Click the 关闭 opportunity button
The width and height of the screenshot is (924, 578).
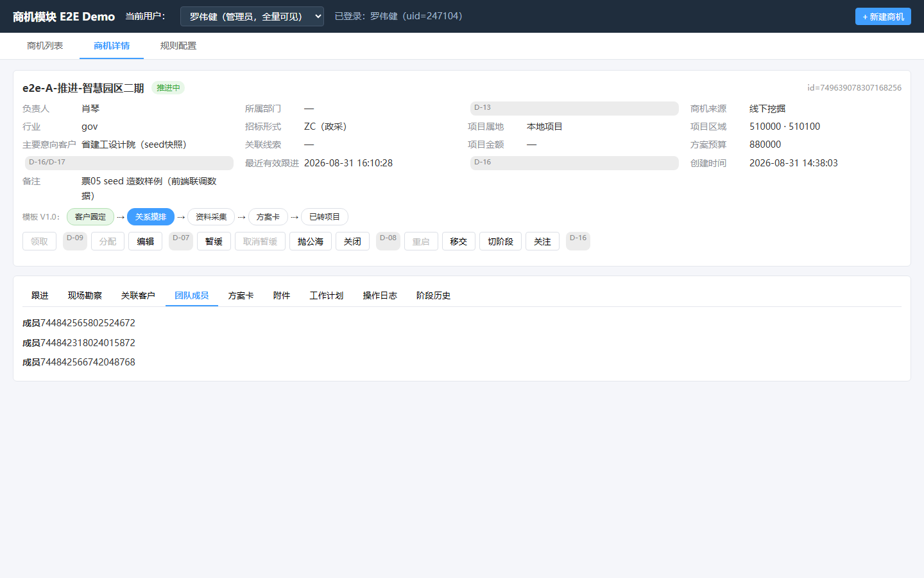point(352,241)
